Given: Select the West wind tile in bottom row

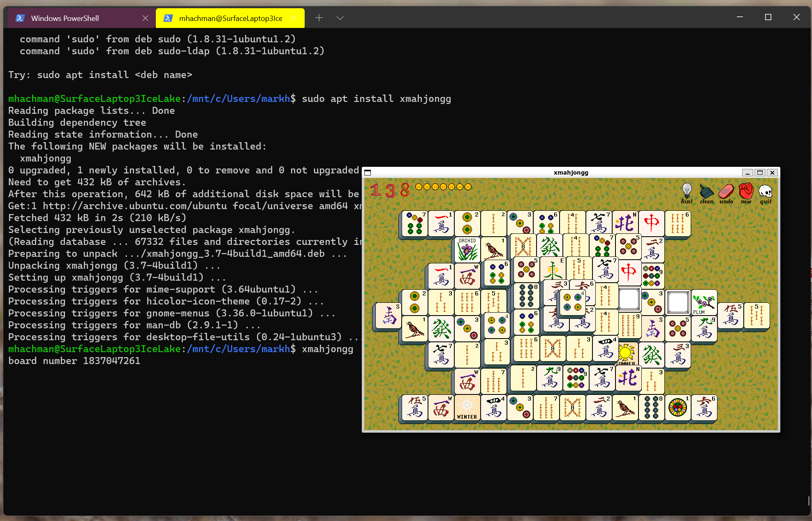Looking at the screenshot, I should [441, 407].
